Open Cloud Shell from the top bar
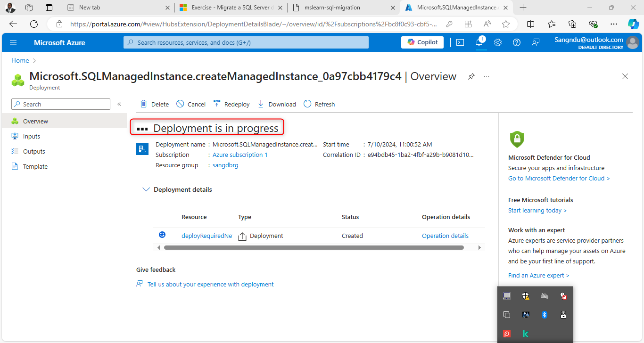The width and height of the screenshot is (644, 343). click(x=460, y=42)
